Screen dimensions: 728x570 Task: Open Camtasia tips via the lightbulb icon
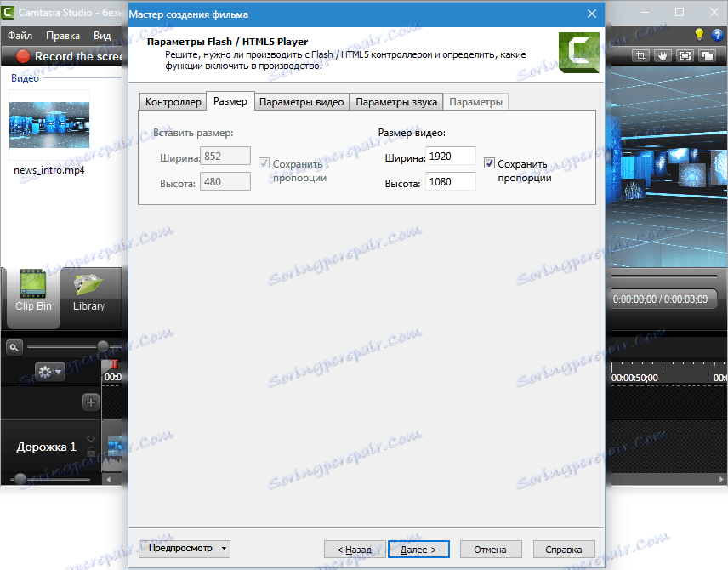click(698, 34)
